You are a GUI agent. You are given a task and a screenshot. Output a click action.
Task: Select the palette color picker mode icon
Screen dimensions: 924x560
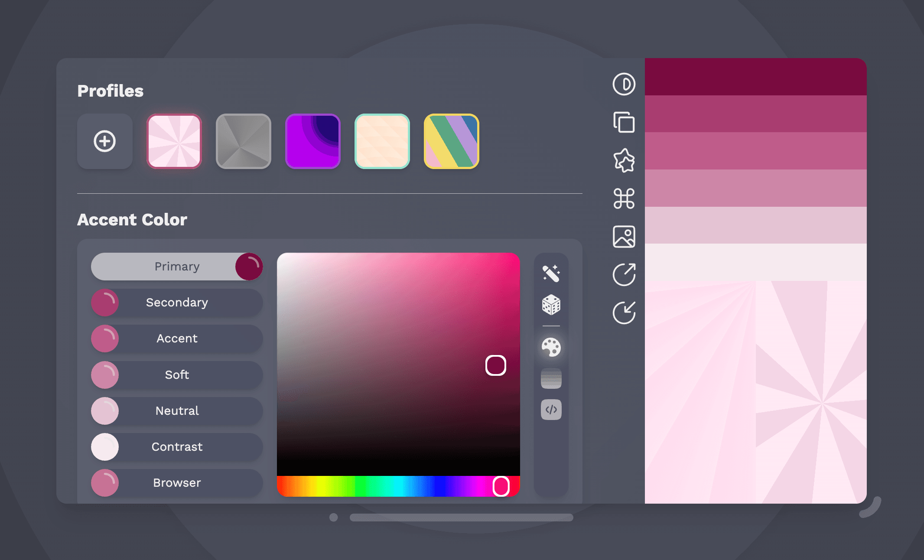(551, 347)
